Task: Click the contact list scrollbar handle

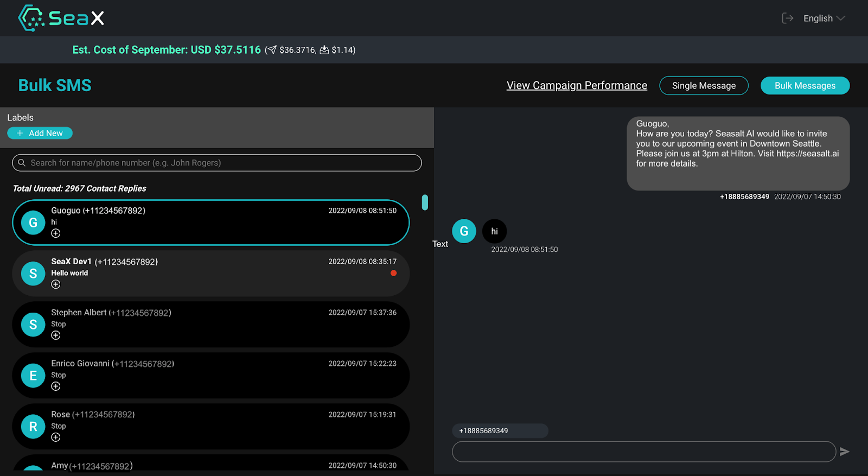Action: coord(425,202)
